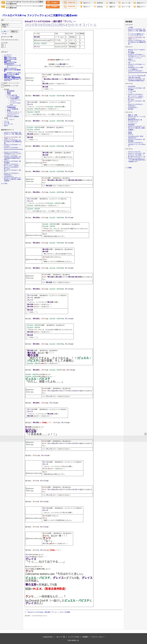Click the タグ検索 input field

(x=11, y=29)
